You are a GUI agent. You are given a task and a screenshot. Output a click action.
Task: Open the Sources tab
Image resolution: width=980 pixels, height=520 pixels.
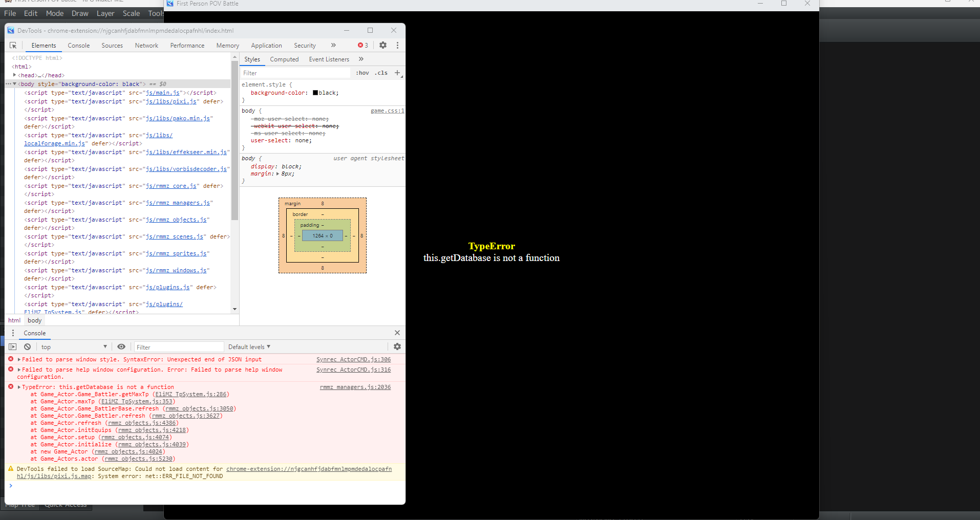(x=112, y=46)
